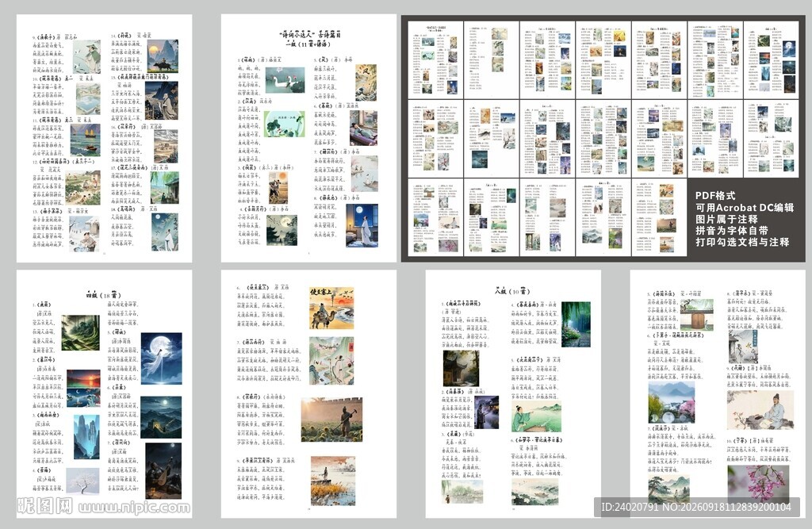Click the wooden garden gate illustration
This screenshot has width=812, height=529.
tap(696, 315)
